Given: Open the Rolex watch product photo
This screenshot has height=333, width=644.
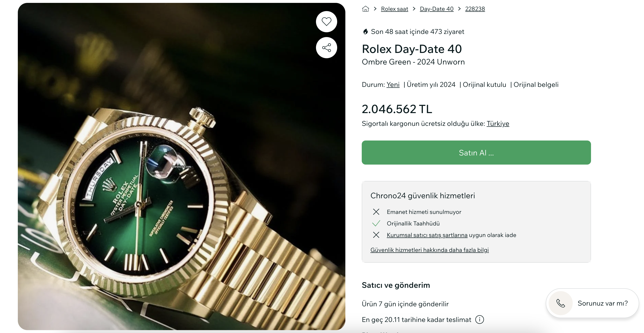Looking at the screenshot, I should coord(181,166).
